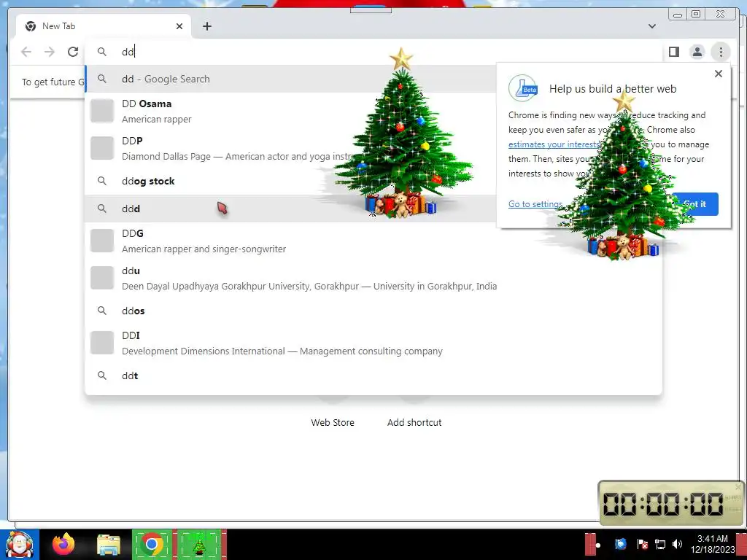Go back using the back arrow
The width and height of the screenshot is (747, 560).
pyautogui.click(x=26, y=52)
